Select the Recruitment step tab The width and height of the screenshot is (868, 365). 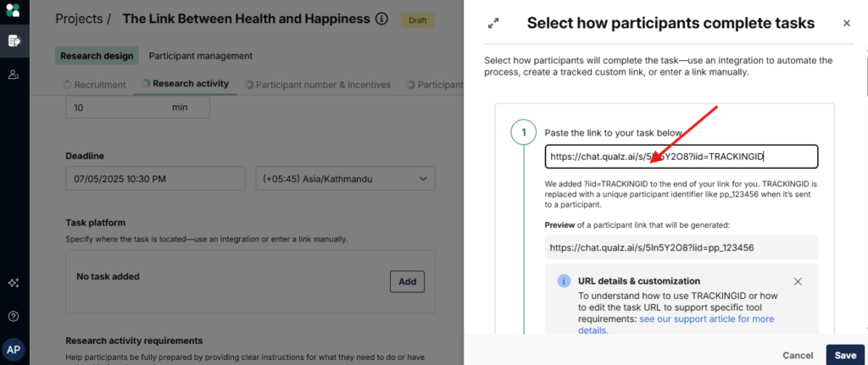(x=94, y=85)
